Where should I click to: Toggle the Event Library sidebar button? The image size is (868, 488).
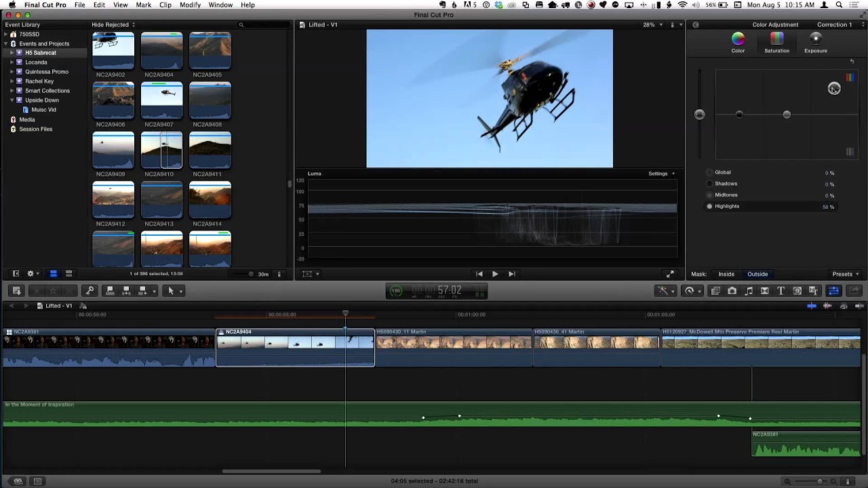pos(16,274)
